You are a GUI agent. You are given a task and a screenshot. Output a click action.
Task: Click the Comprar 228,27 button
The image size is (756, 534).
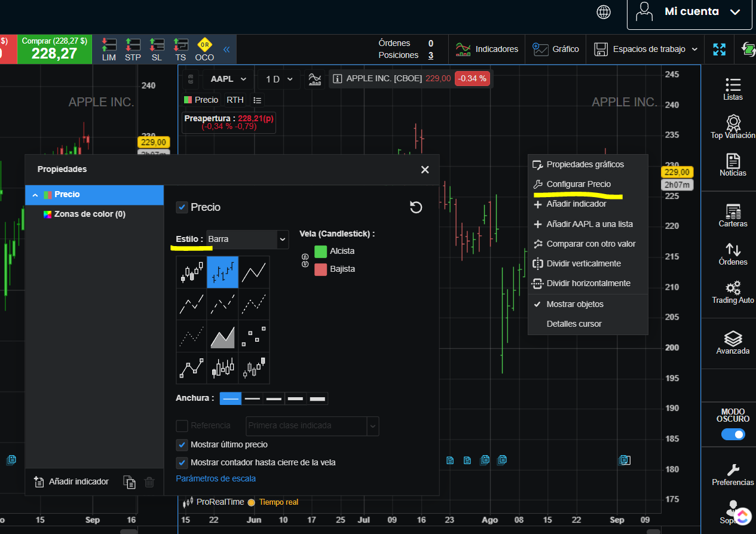pos(54,49)
